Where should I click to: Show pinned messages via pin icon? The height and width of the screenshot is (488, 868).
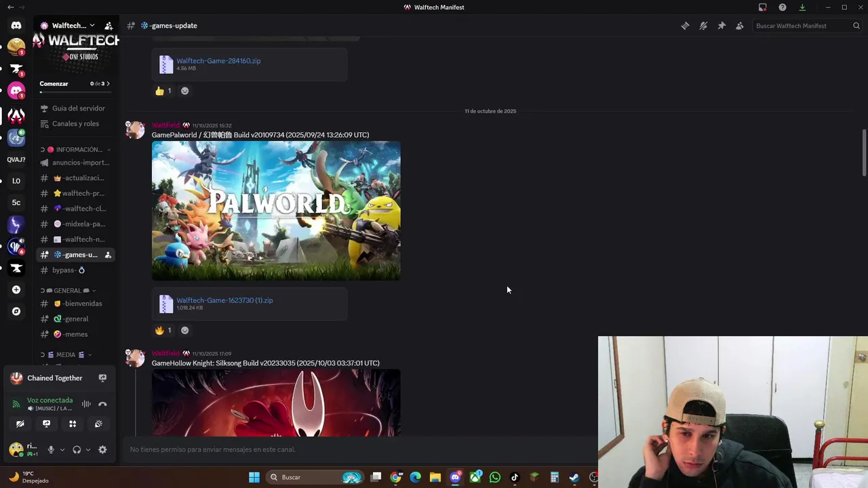point(722,26)
